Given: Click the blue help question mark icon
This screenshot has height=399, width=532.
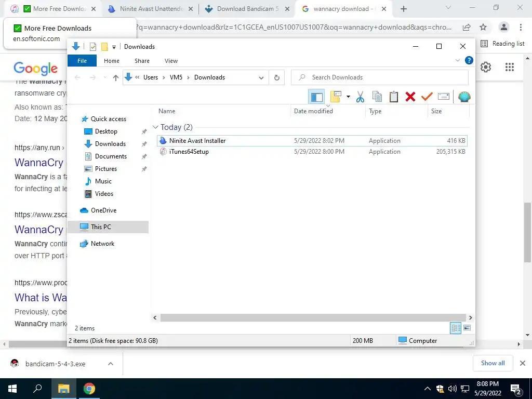Looking at the screenshot, I should (x=469, y=60).
